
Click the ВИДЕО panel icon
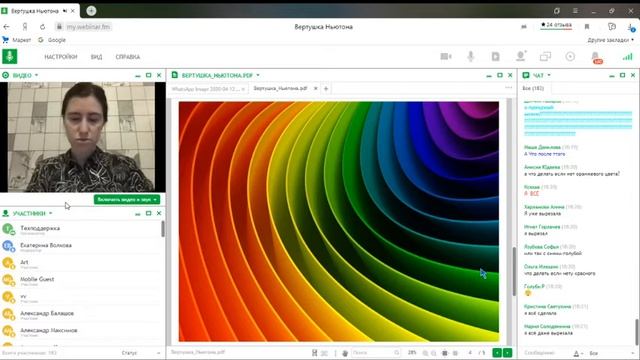[x=6, y=75]
